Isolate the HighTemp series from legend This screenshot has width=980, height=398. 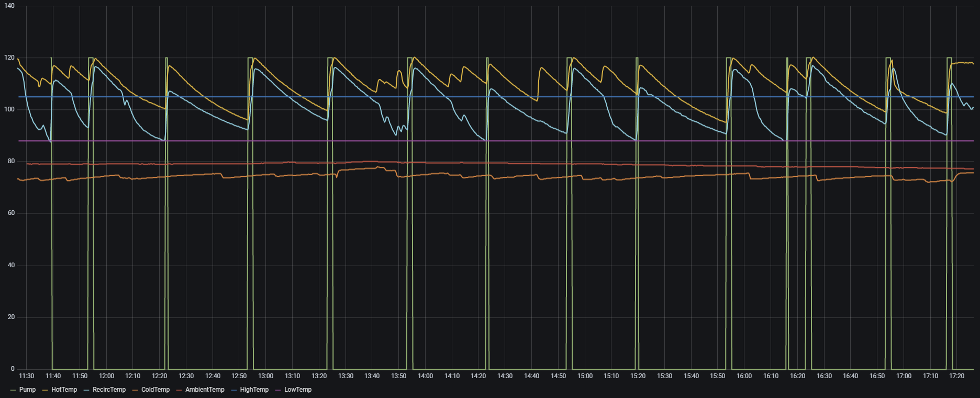(254, 390)
